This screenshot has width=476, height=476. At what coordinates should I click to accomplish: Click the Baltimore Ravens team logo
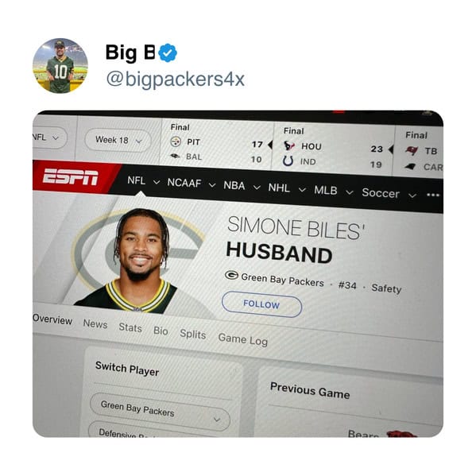click(175, 156)
